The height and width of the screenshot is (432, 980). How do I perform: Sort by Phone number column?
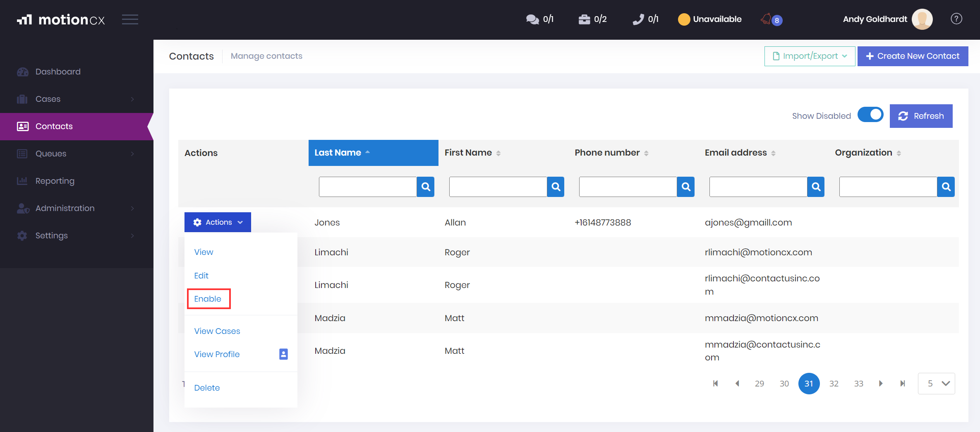pos(611,153)
